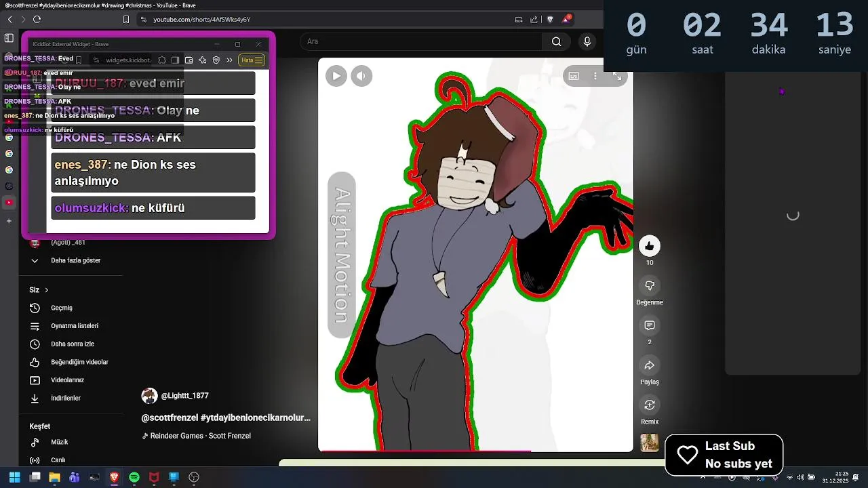
Task: Click the channel avatar beside @Lighttt_1877
Action: (149, 396)
